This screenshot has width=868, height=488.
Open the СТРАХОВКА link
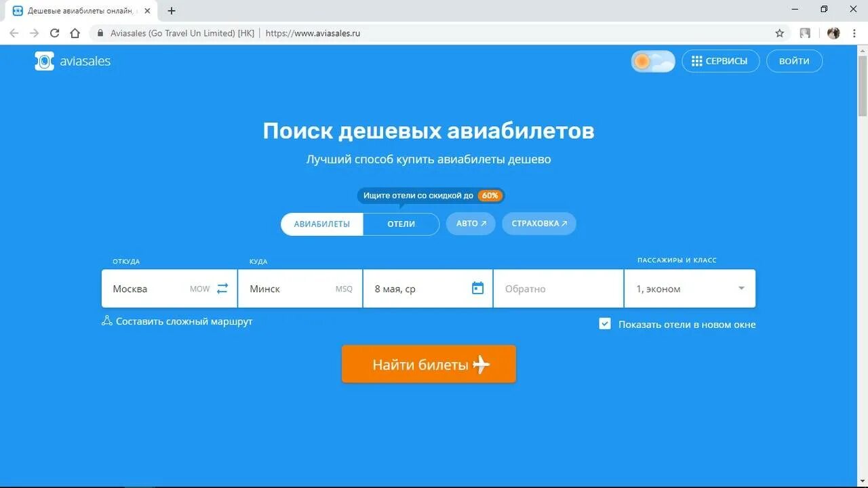tap(539, 224)
